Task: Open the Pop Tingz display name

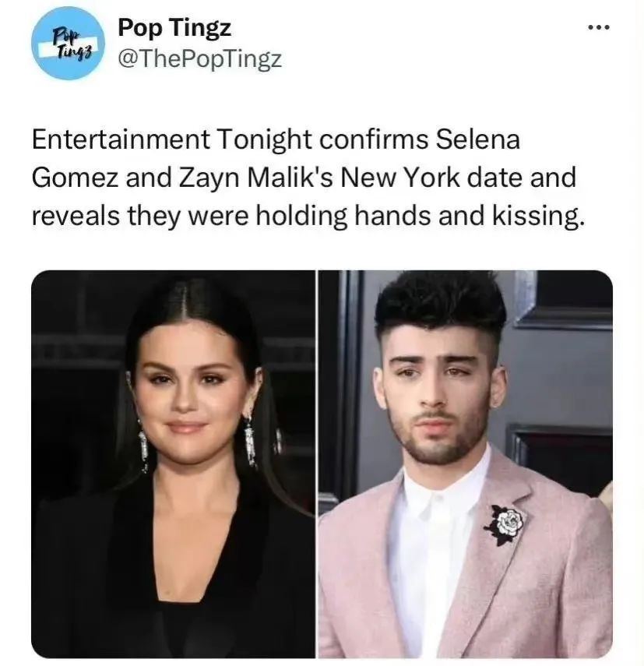Action: (x=174, y=28)
